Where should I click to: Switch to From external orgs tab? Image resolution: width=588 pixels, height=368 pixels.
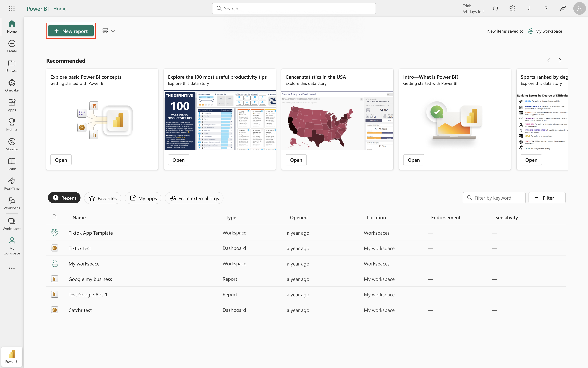[194, 198]
